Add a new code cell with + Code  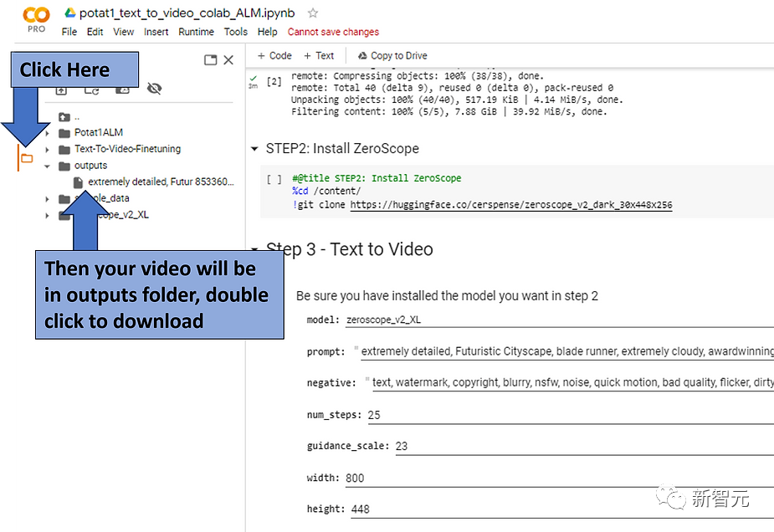[x=274, y=56]
